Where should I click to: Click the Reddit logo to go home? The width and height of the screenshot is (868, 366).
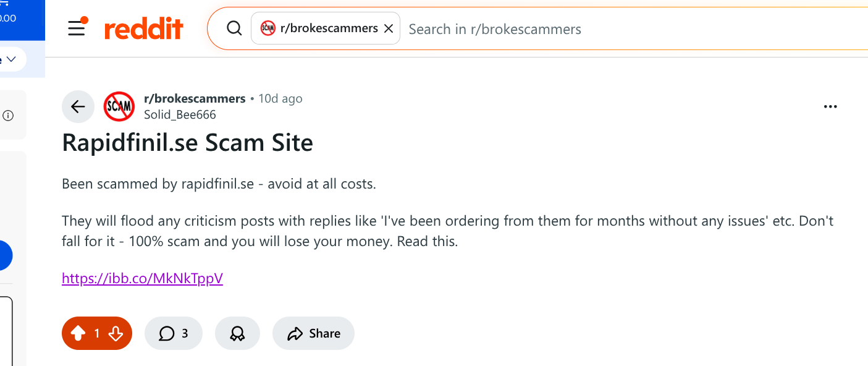click(144, 28)
